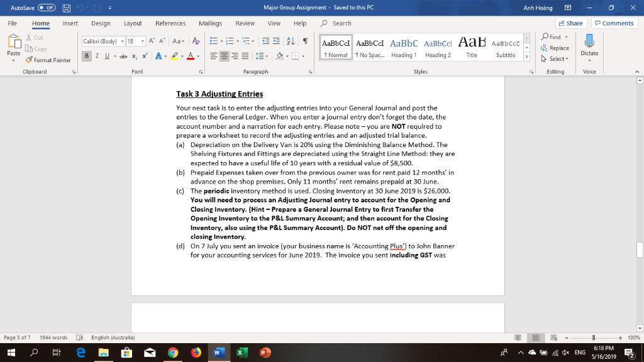The width and height of the screenshot is (644, 362).
Task: Click the Dictate microphone icon
Action: point(589,41)
